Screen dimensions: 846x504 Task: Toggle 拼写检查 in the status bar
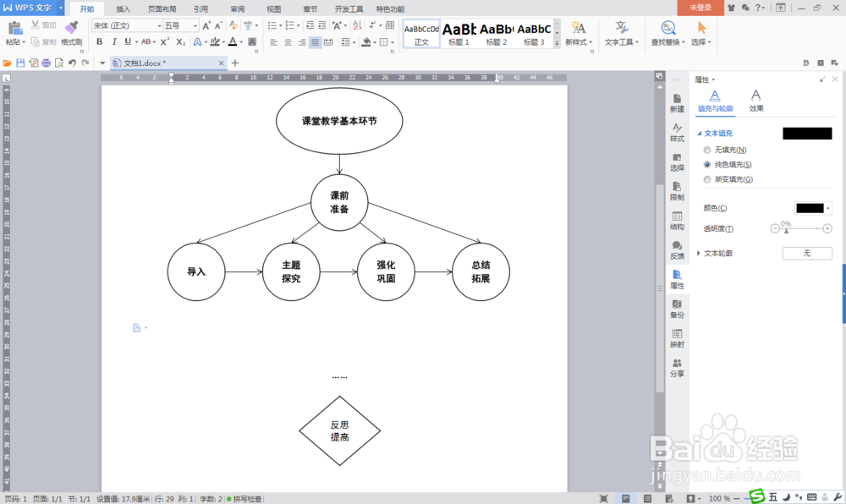[x=244, y=499]
